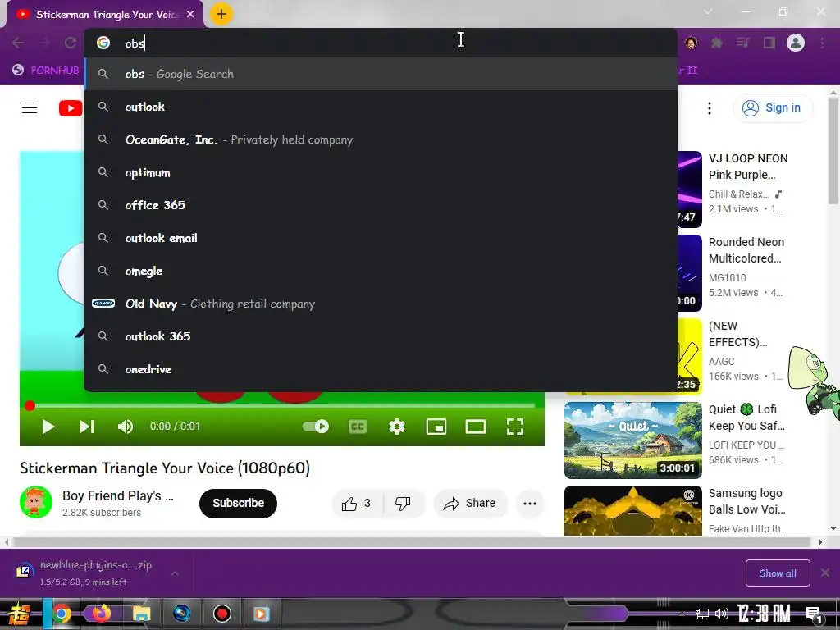Open Samsung logo Balls Low Voice thumbnail
Screen dimensions: 840x630
632,510
